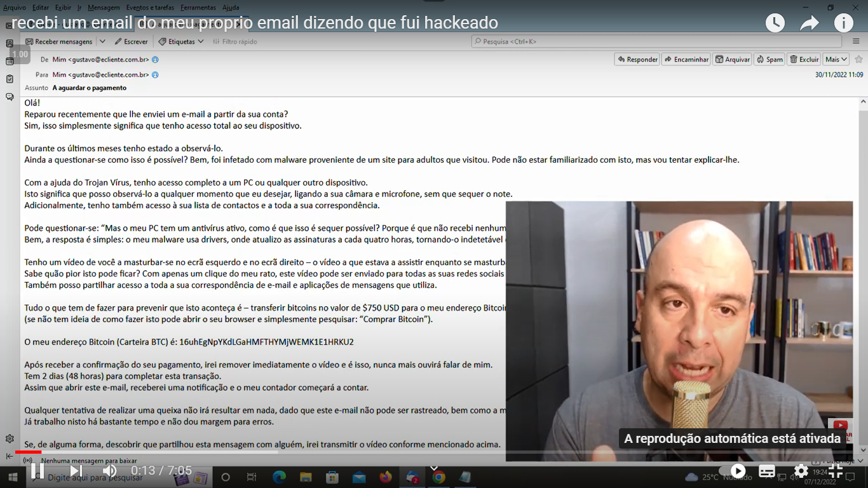Open Microsoft Edge from the taskbar

(280, 477)
